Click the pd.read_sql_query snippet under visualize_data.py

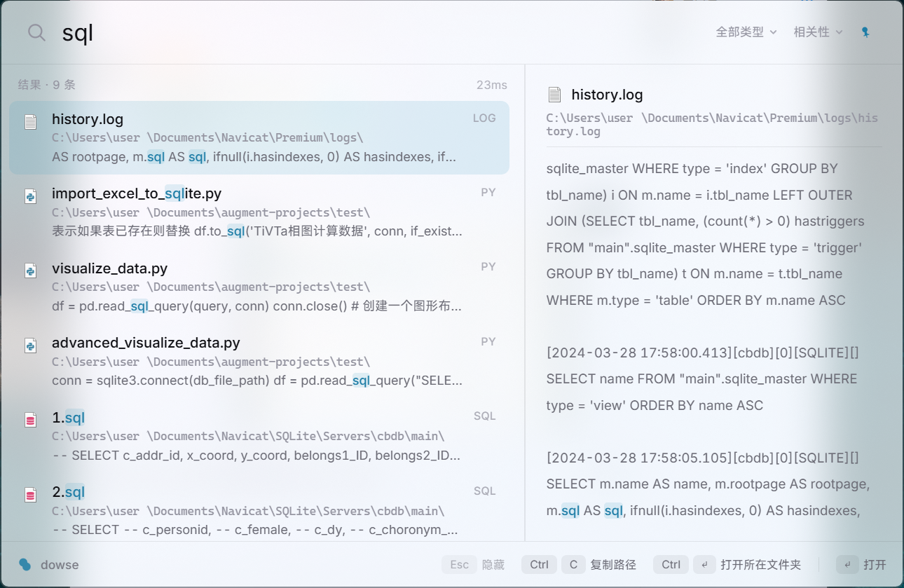click(x=257, y=306)
